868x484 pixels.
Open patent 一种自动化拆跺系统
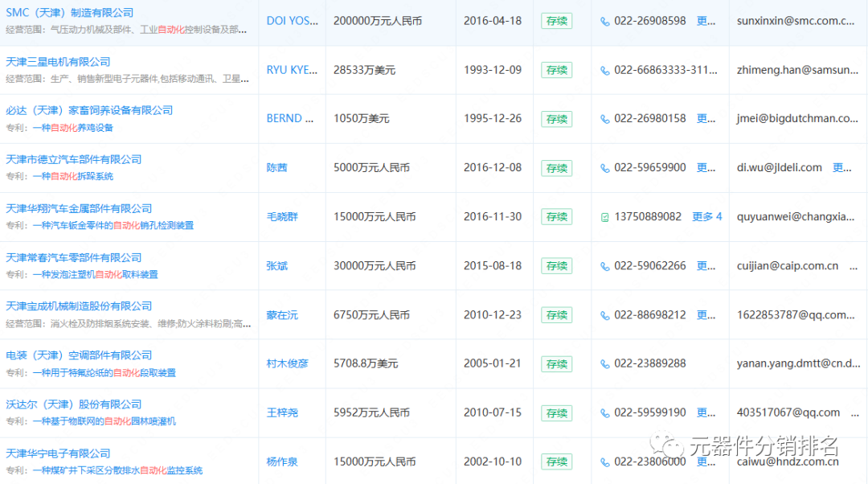click(73, 177)
